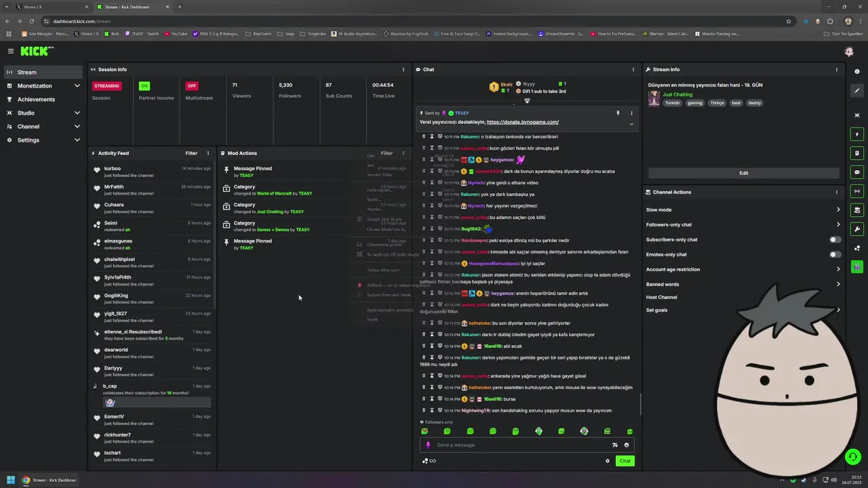Bookmark this page with the star icon

tap(789, 21)
